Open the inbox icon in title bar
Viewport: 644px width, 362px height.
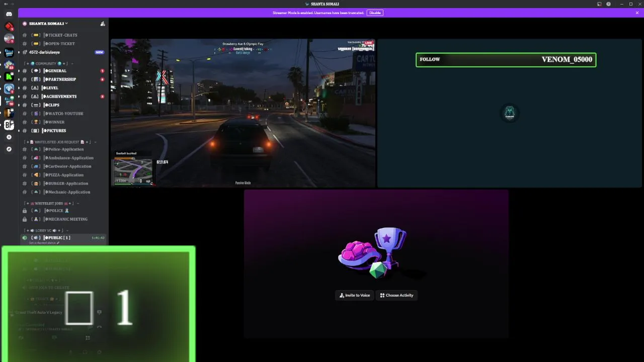(x=600, y=4)
